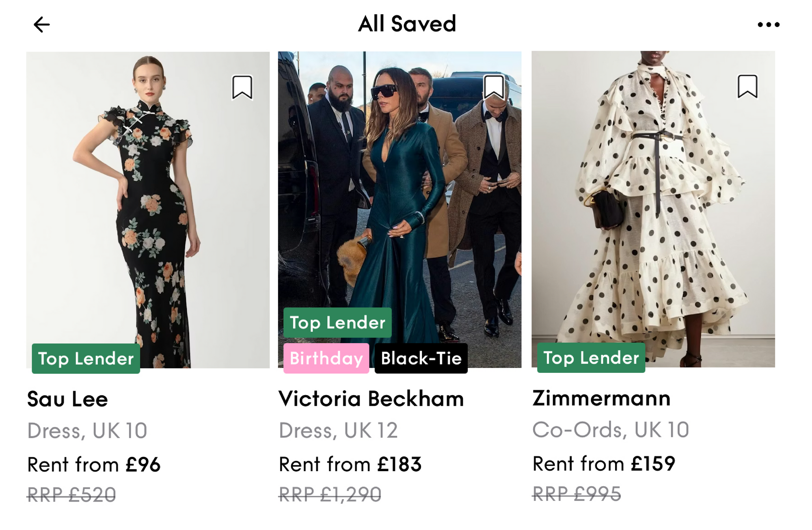Tap Top Lender badge on Sau Lee
The width and height of the screenshot is (812, 530).
[x=86, y=358]
